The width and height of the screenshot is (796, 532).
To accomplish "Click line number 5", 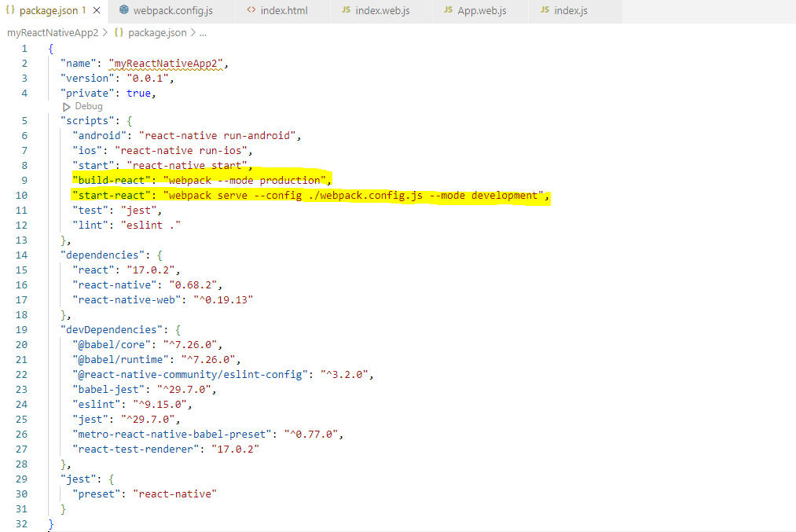I will pyautogui.click(x=24, y=121).
